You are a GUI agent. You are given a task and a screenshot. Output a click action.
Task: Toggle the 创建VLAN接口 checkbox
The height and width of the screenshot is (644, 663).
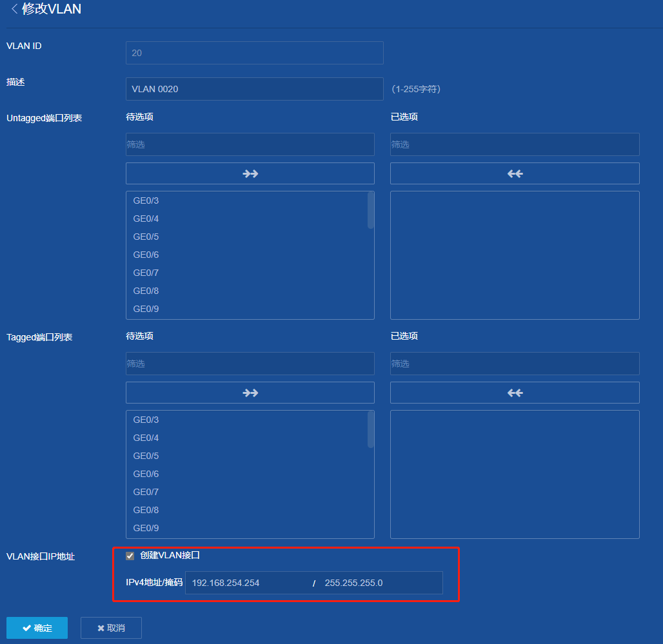click(x=130, y=556)
